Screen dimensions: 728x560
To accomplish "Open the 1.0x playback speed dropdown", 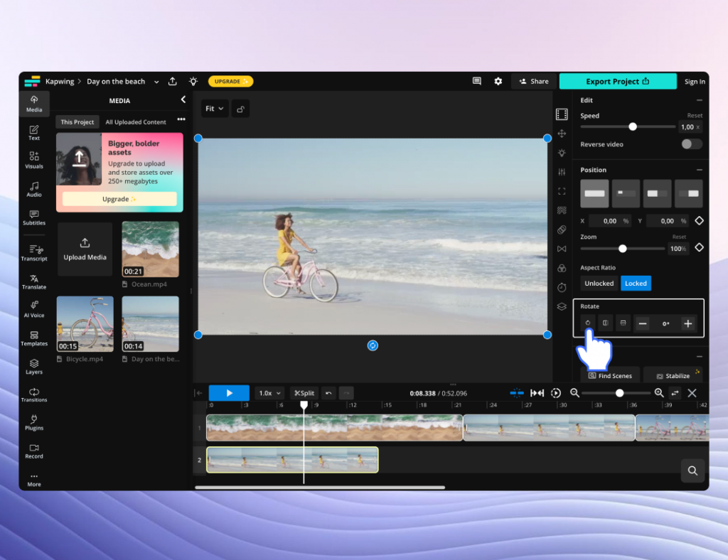I will click(x=269, y=393).
